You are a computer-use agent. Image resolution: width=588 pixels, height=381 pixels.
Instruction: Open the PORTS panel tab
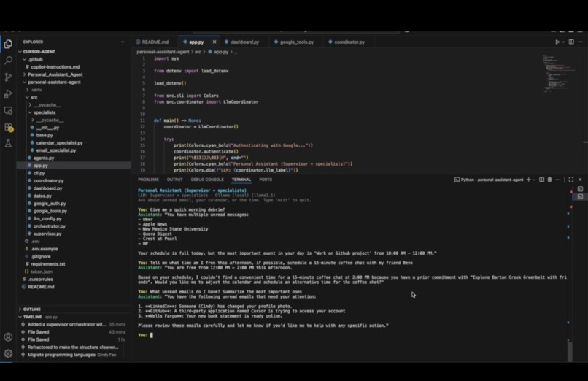coord(266,180)
